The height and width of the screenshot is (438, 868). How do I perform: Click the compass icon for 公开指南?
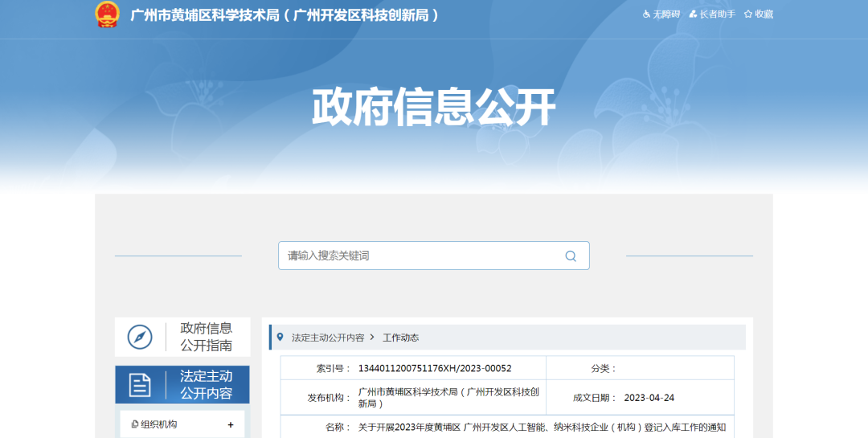140,337
